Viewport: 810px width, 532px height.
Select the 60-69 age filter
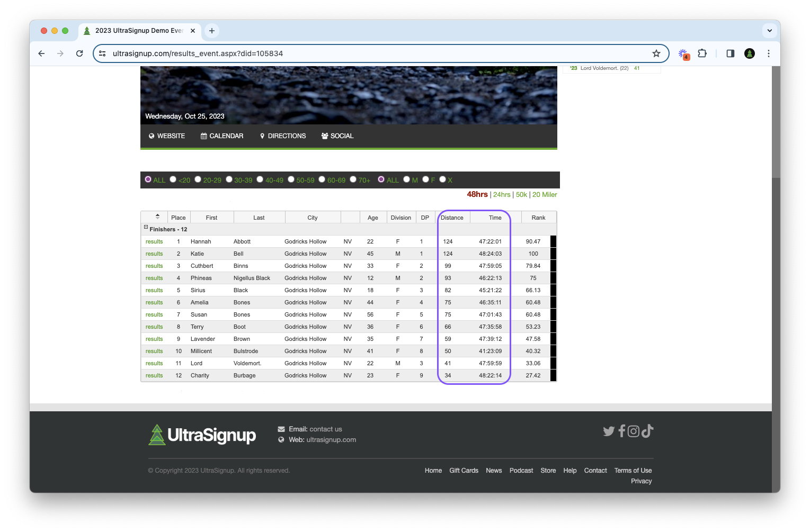click(322, 179)
